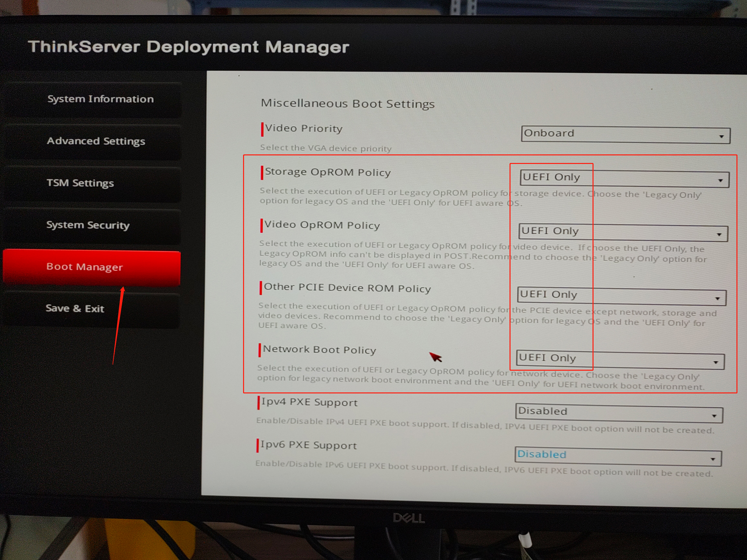
Task: Click arrow icon of Storage OpROM dropdown
Action: pos(720,181)
